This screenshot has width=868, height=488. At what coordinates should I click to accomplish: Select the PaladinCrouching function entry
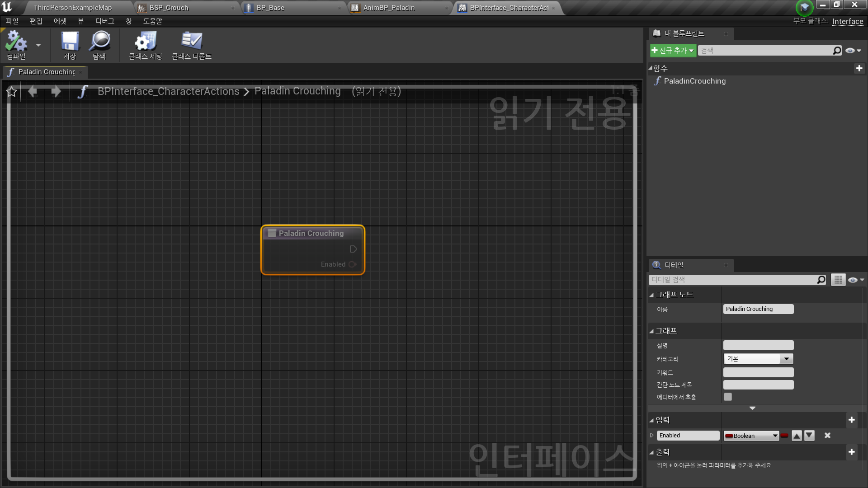694,81
